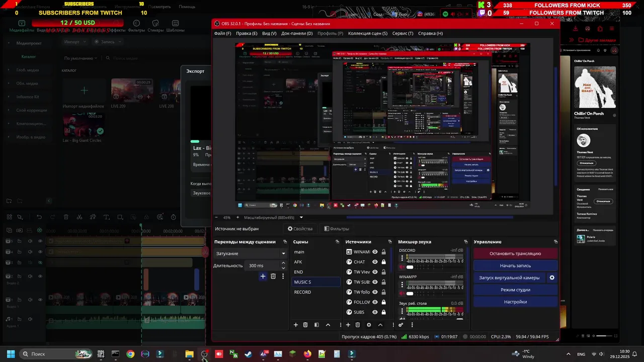This screenshot has height=362, width=644.
Task: Open Настройки button in OBS controls
Action: click(515, 302)
